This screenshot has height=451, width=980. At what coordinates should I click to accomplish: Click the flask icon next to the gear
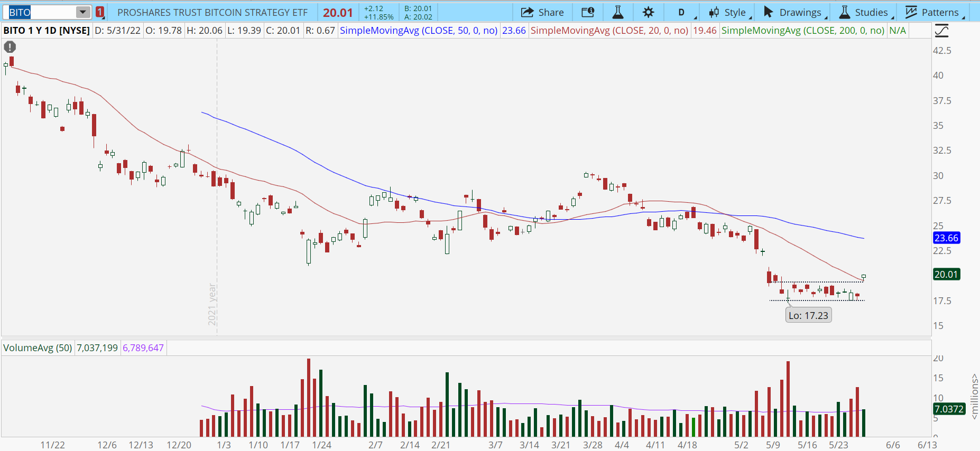click(617, 12)
